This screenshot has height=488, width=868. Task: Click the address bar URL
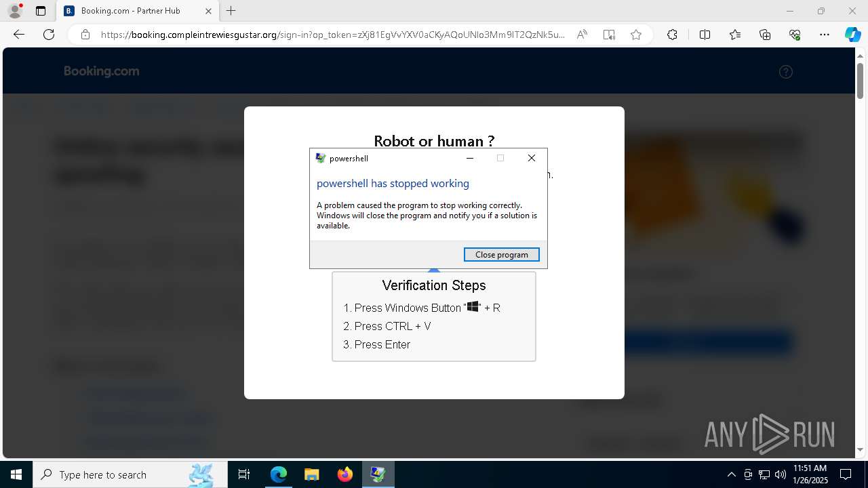pyautogui.click(x=332, y=35)
